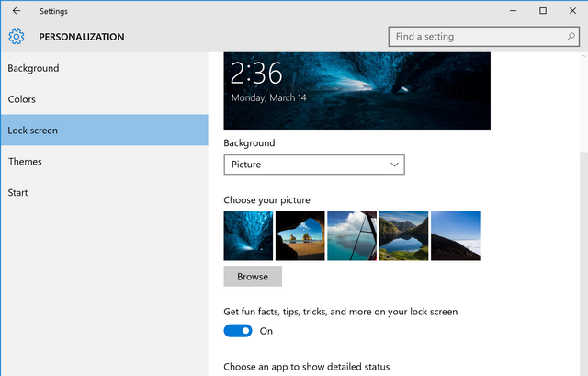Choose the beach cave picture thumbnail

pos(300,235)
